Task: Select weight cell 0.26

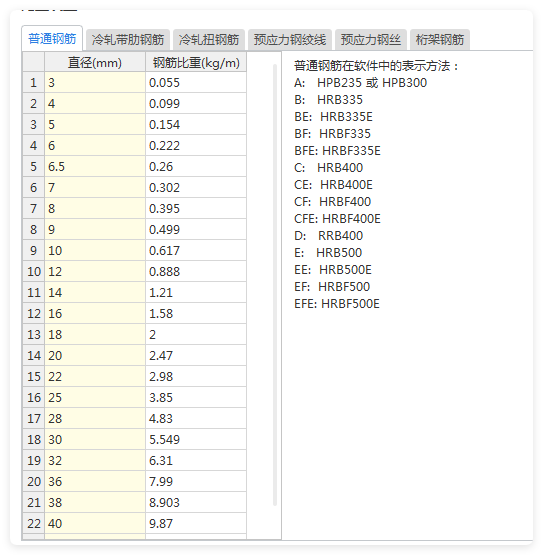Action: (196, 166)
